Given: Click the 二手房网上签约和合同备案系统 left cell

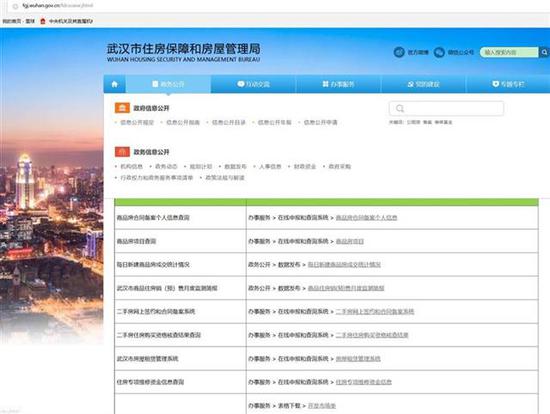Looking at the screenshot, I should pyautogui.click(x=180, y=312).
